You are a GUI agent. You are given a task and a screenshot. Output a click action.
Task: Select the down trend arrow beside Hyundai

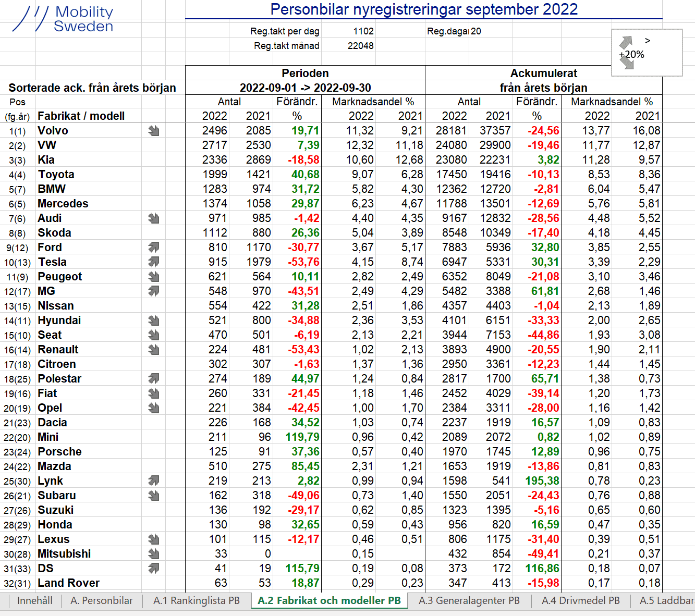(153, 321)
